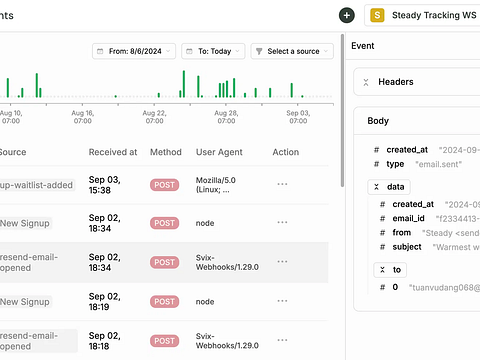Viewport: 480px width, 360px height.
Task: Open the To: Today date picker
Action: pyautogui.click(x=213, y=51)
